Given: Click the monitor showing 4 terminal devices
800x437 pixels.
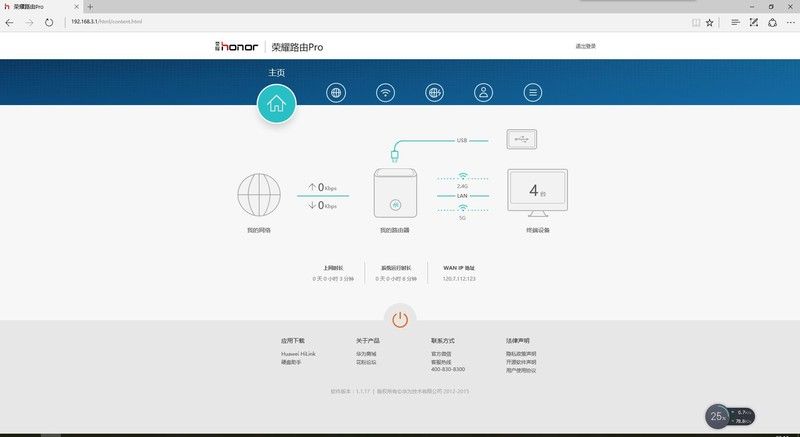Looking at the screenshot, I should [537, 193].
